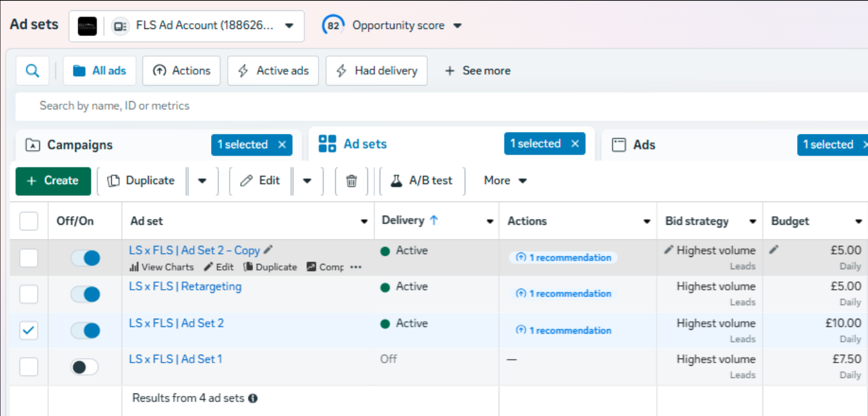This screenshot has height=416, width=868.
Task: Turn on the LS x FLS Ad Set 1 toggle
Action: [x=84, y=366]
